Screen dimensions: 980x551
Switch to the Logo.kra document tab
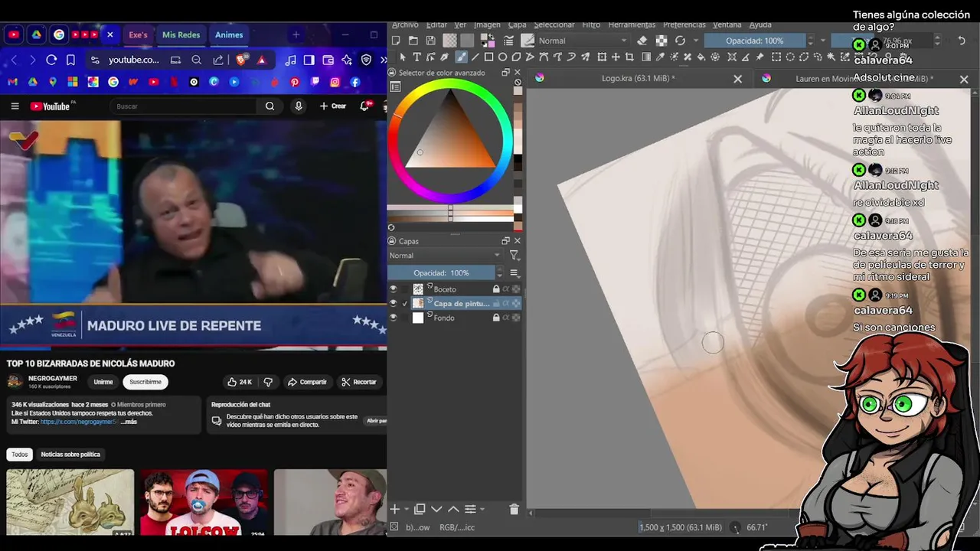638,78
